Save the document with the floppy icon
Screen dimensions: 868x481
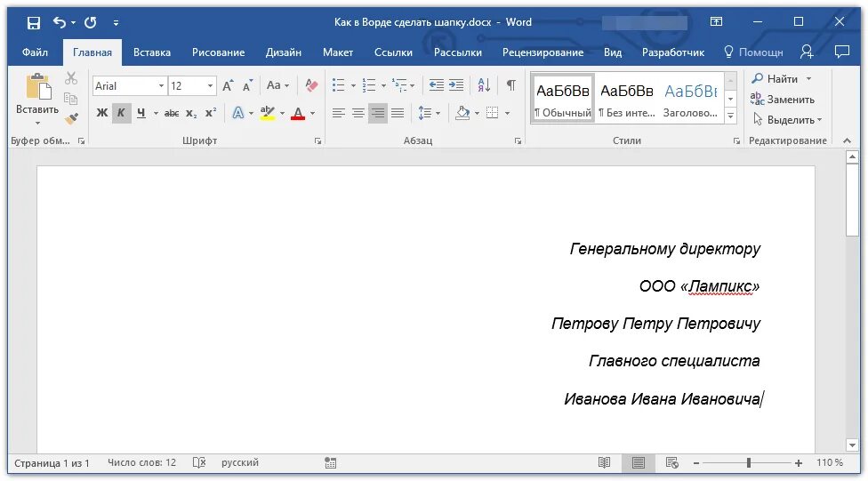34,23
